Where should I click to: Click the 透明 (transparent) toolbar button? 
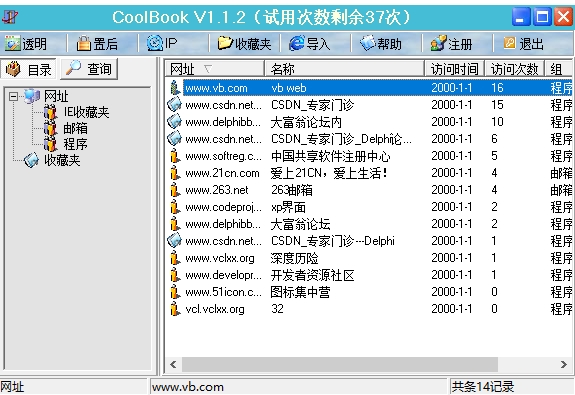pyautogui.click(x=26, y=44)
